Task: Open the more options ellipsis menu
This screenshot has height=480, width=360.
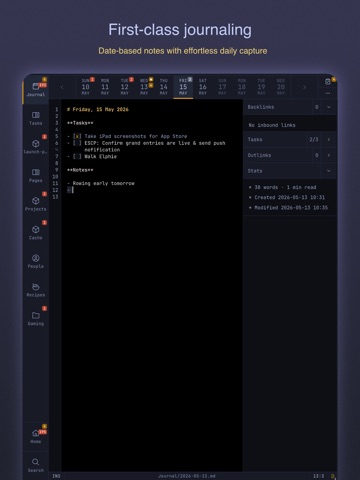Action: tap(328, 93)
